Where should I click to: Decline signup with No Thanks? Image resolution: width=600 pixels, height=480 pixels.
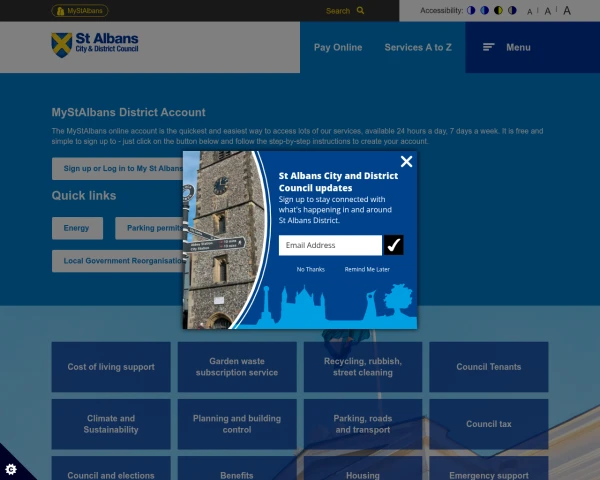point(311,269)
